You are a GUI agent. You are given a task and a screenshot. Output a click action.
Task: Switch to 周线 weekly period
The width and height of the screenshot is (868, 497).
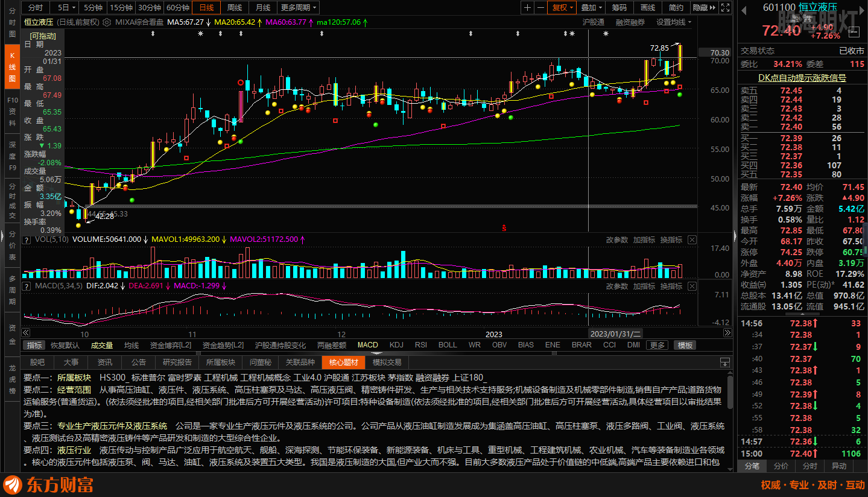234,8
